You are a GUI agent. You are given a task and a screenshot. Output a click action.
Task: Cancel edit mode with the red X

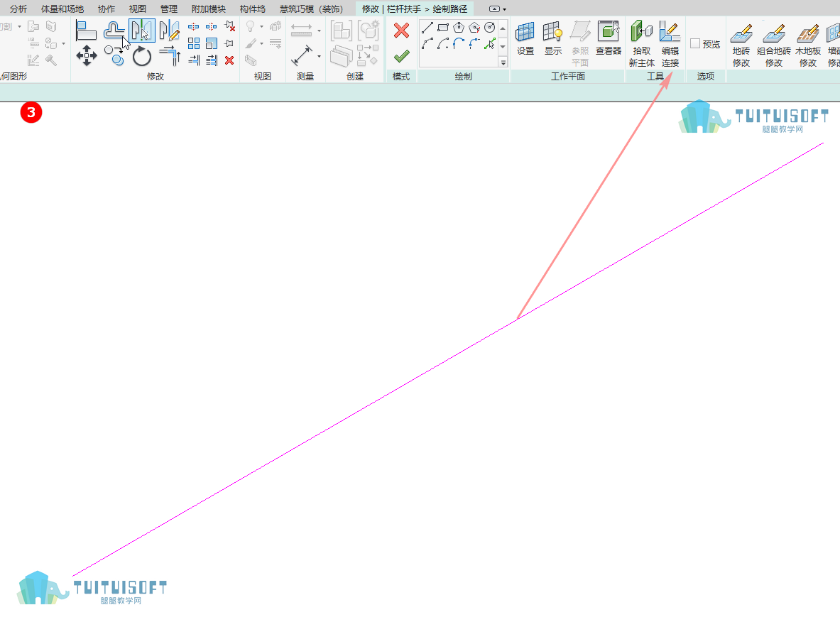coord(401,31)
